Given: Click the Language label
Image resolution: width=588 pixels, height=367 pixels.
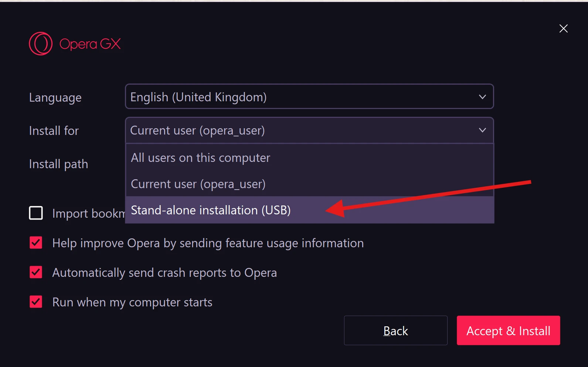Looking at the screenshot, I should click(55, 98).
